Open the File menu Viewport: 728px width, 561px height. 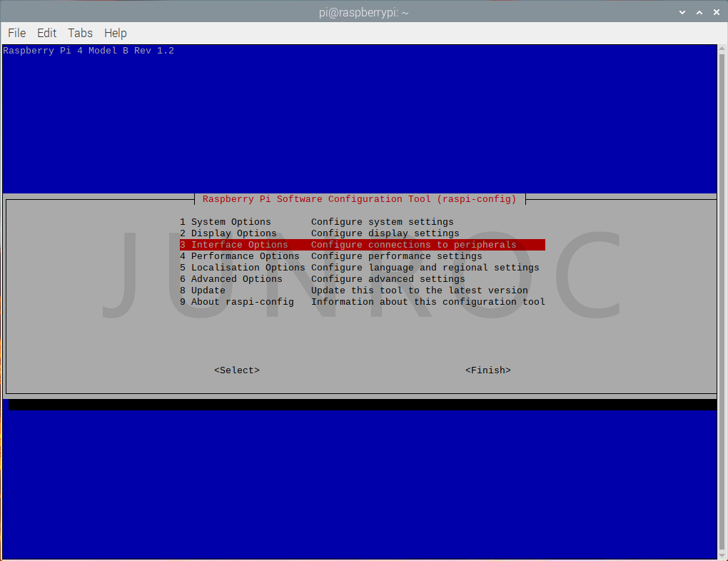[x=16, y=33]
